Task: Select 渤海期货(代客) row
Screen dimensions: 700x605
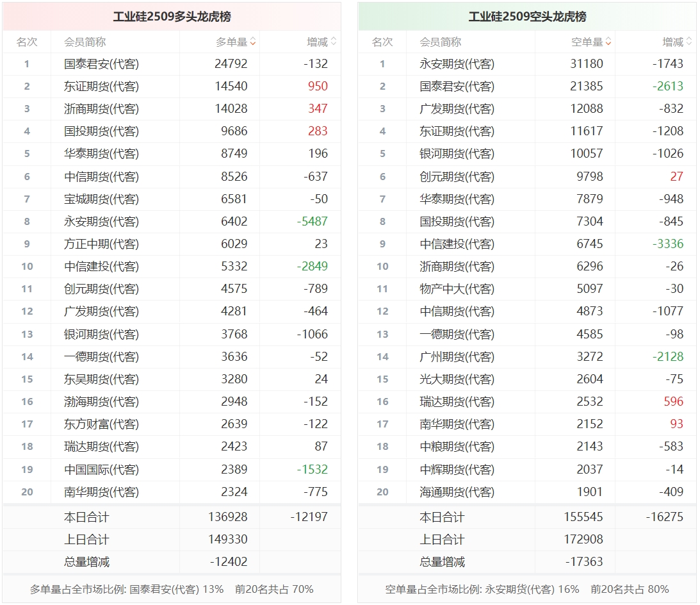Action: (x=172, y=401)
